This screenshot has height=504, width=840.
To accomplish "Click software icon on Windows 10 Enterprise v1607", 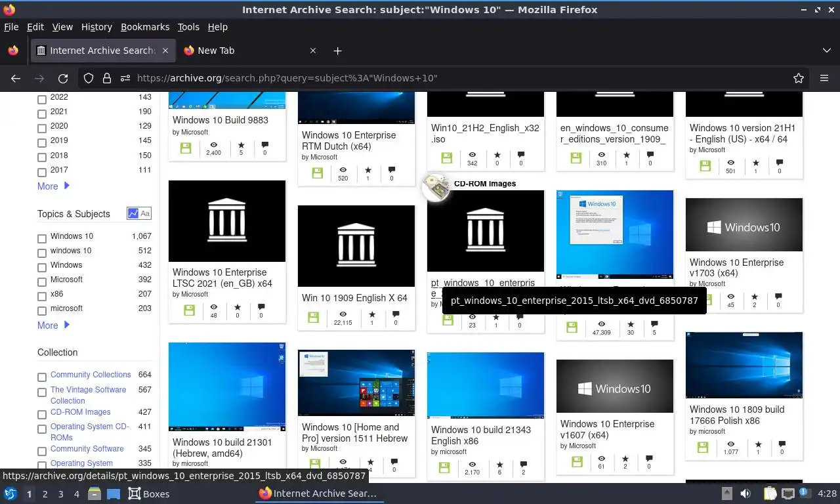I will point(577,461).
